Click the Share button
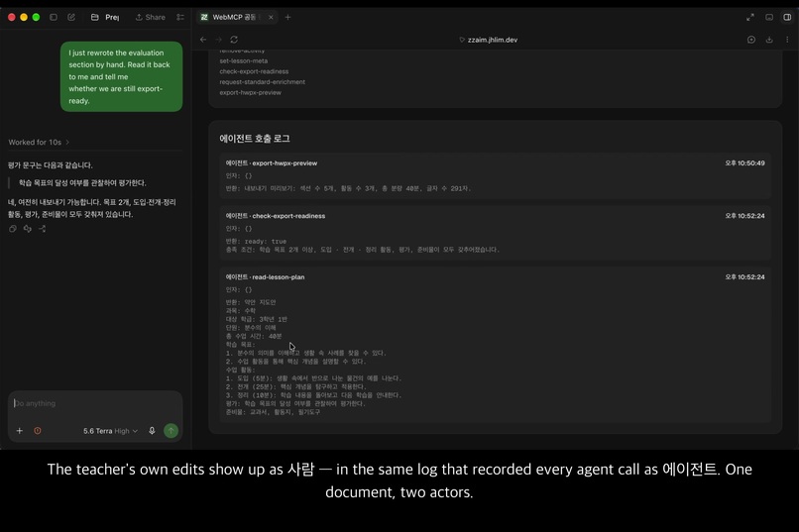The height and width of the screenshot is (532, 799). pyautogui.click(x=151, y=17)
